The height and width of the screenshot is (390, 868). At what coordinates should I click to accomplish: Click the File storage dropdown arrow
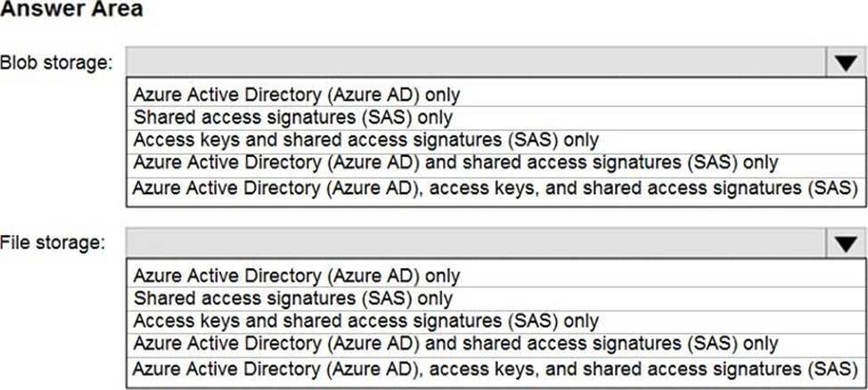844,243
